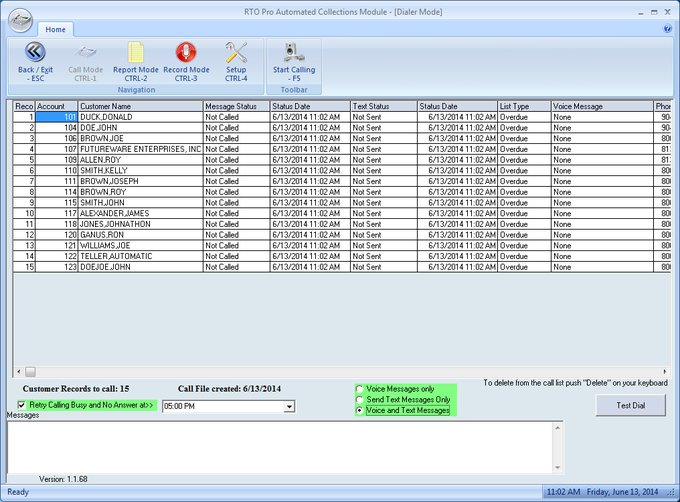Select the DUCK,DONALD customer row
This screenshot has width=680, height=502.
(139, 117)
